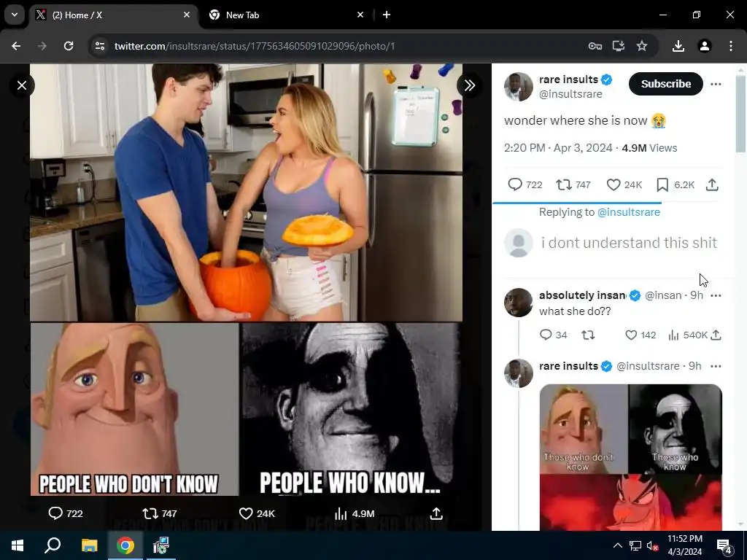Open the saved passwords key icon
The image size is (747, 560).
pyautogui.click(x=595, y=46)
